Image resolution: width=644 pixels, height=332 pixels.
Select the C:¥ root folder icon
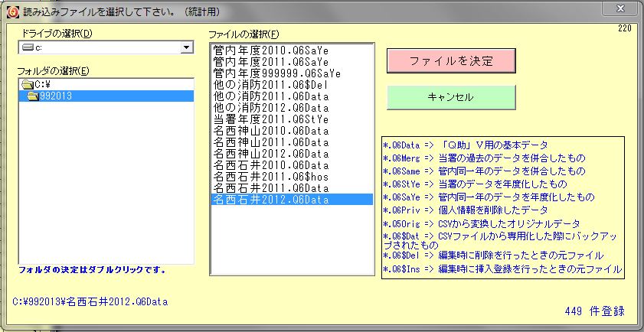coord(28,84)
